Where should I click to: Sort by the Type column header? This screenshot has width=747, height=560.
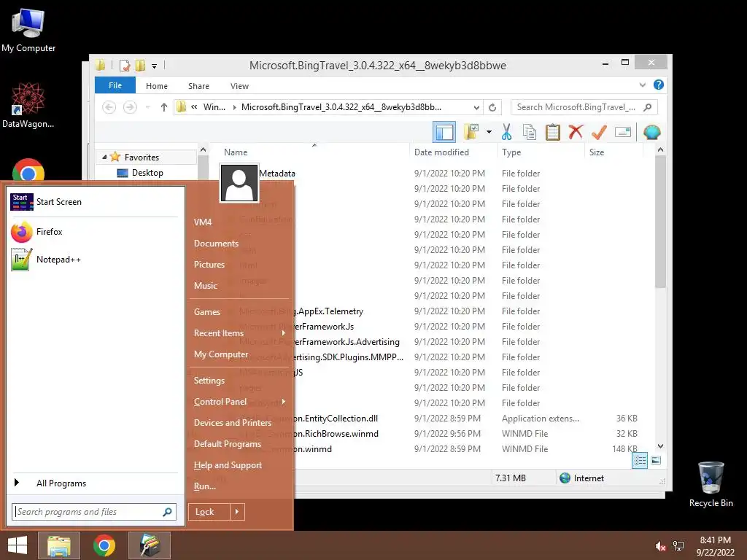click(x=511, y=152)
